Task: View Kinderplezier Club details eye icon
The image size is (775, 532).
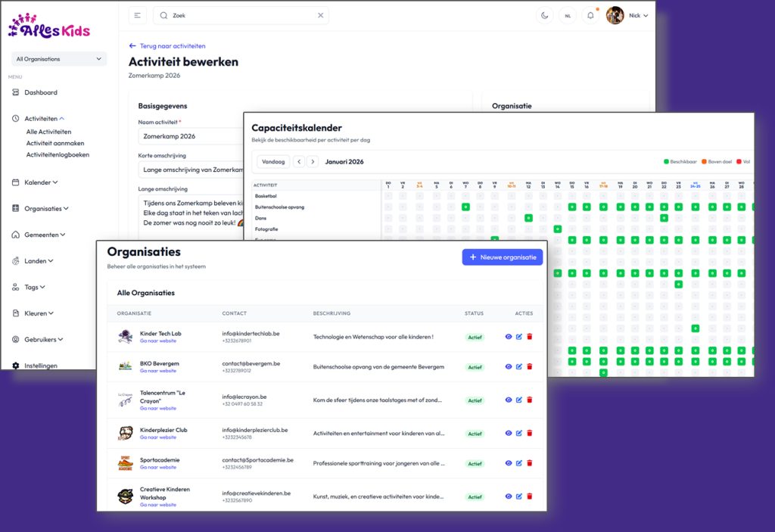Action: click(509, 433)
